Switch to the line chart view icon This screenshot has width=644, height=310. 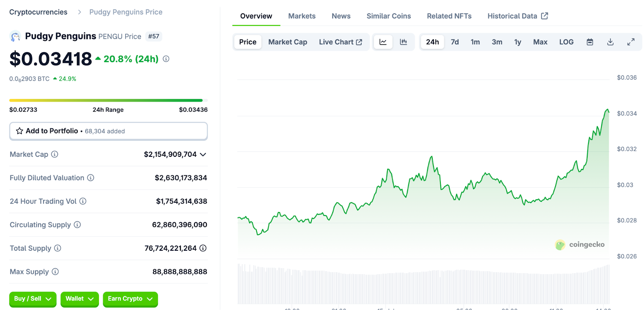pos(383,42)
